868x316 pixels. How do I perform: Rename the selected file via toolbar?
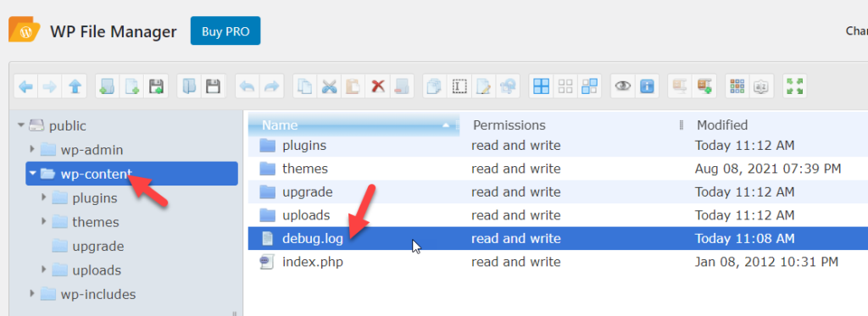pos(459,86)
